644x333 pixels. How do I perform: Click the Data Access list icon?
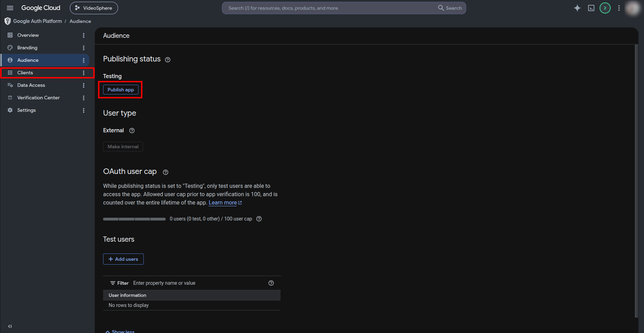point(10,85)
